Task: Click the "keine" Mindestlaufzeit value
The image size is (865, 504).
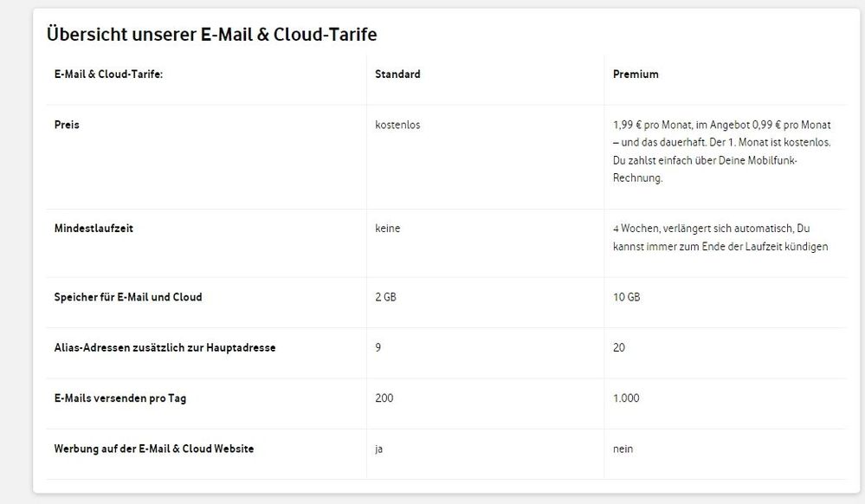Action: (387, 229)
